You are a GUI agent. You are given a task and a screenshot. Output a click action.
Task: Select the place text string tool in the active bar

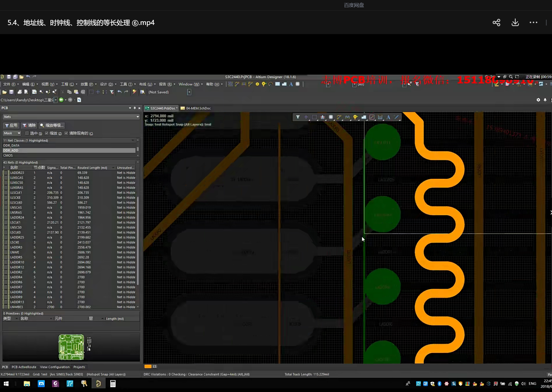click(x=388, y=117)
